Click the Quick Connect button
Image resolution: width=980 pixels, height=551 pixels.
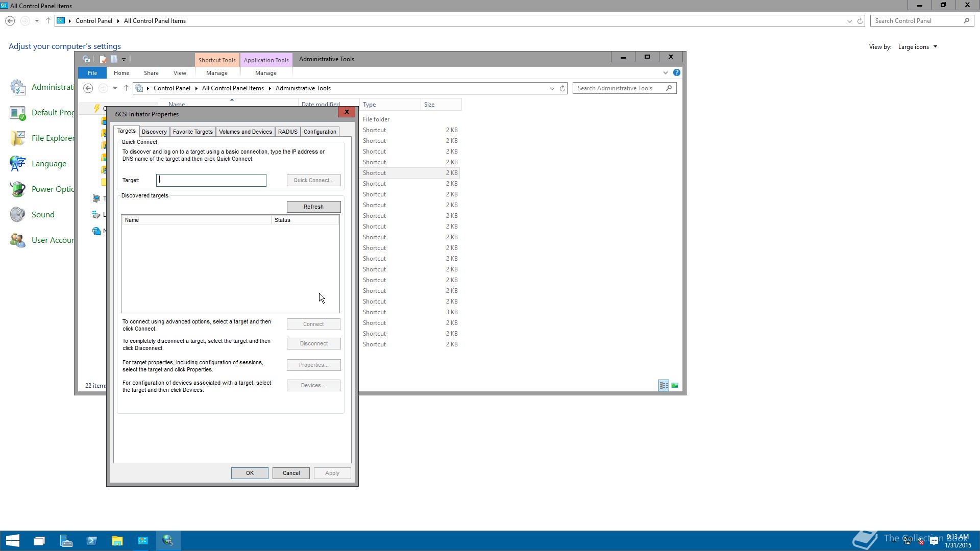(x=313, y=180)
